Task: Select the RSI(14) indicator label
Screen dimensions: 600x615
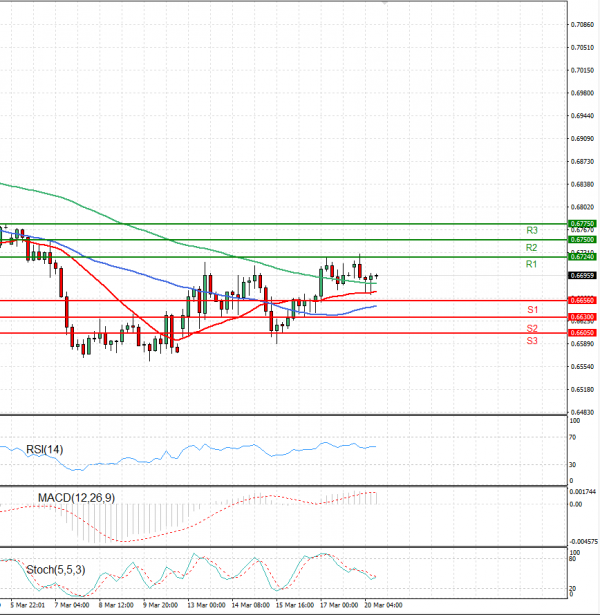Action: point(44,449)
